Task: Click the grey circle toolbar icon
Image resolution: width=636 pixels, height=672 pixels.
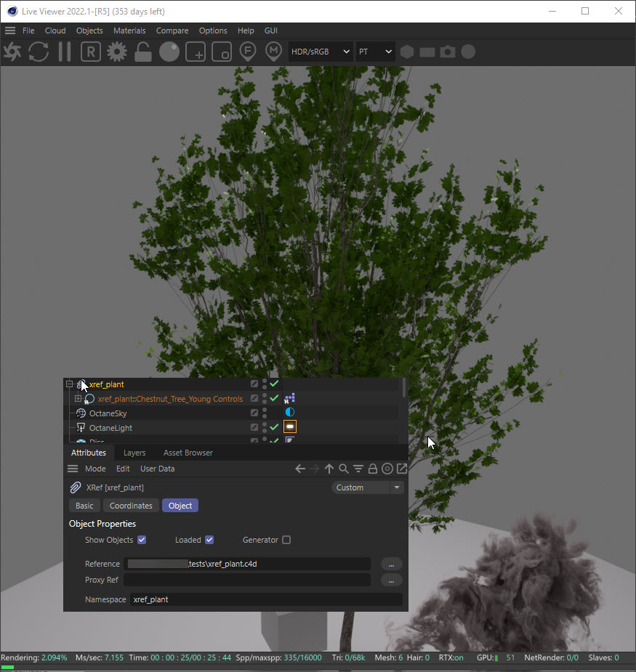Action: pos(468,52)
